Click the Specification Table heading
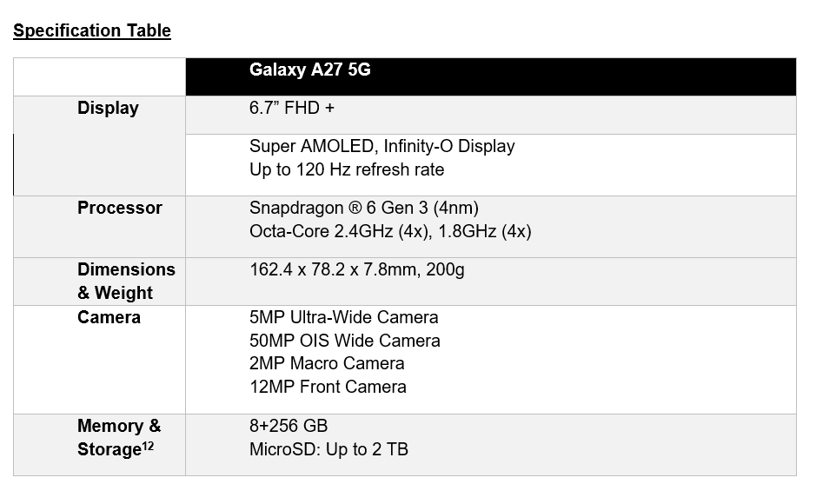The width and height of the screenshot is (836, 504). (x=92, y=30)
